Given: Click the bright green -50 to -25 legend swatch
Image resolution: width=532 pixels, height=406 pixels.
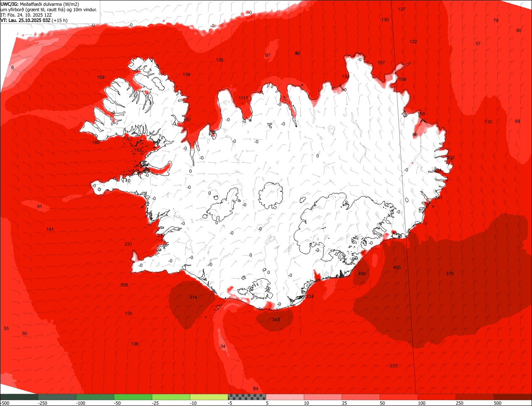Looking at the screenshot, I should click(x=133, y=397).
